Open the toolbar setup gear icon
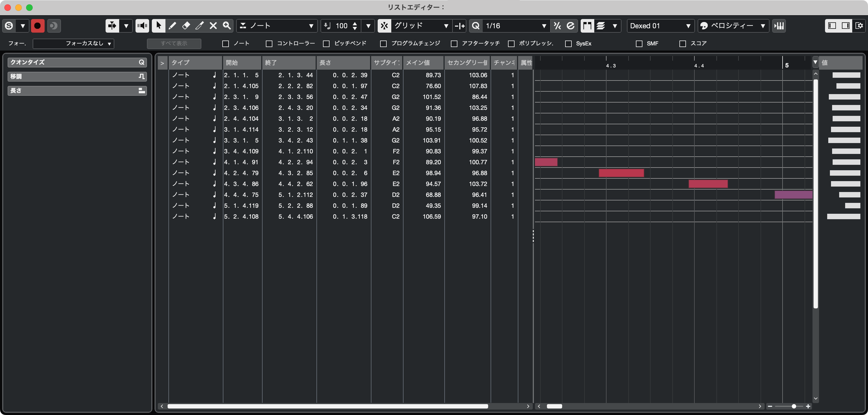Screen dimensions: 868x415 click(859, 26)
